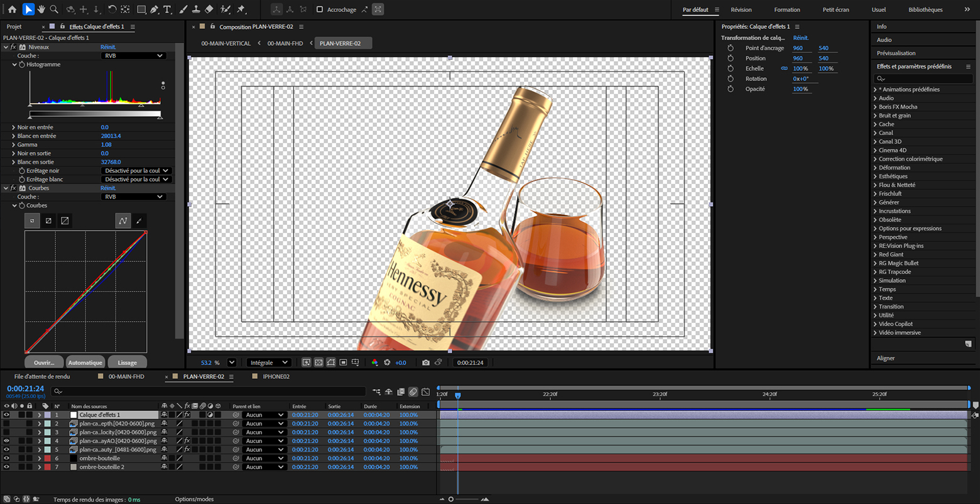The height and width of the screenshot is (504, 980).
Task: Click the Lissage curves button
Action: point(127,363)
